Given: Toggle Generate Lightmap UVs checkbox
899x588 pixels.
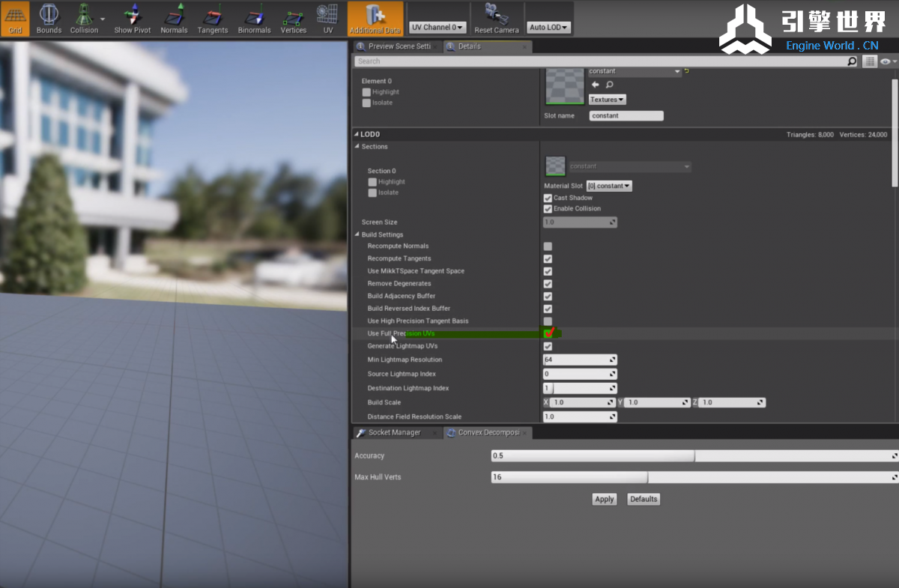Looking at the screenshot, I should (548, 347).
